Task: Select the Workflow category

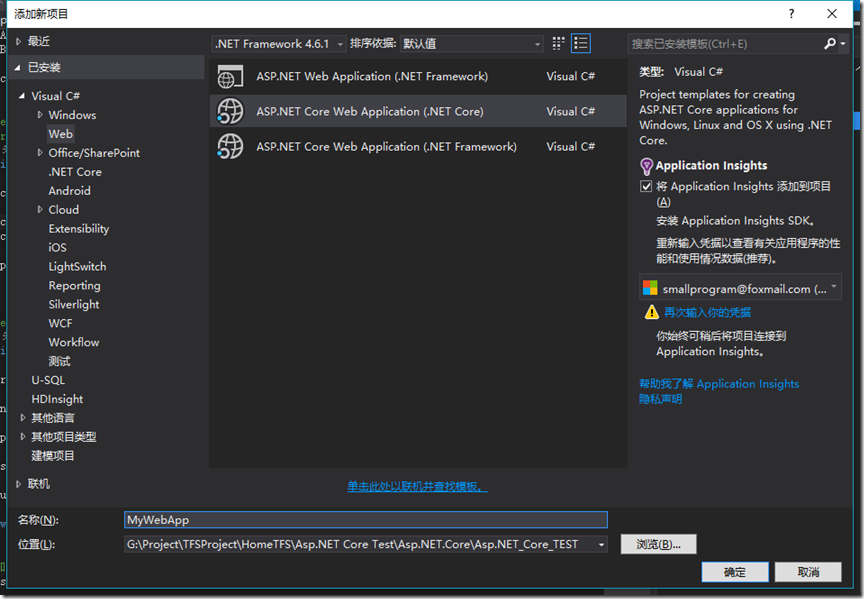Action: click(x=74, y=342)
